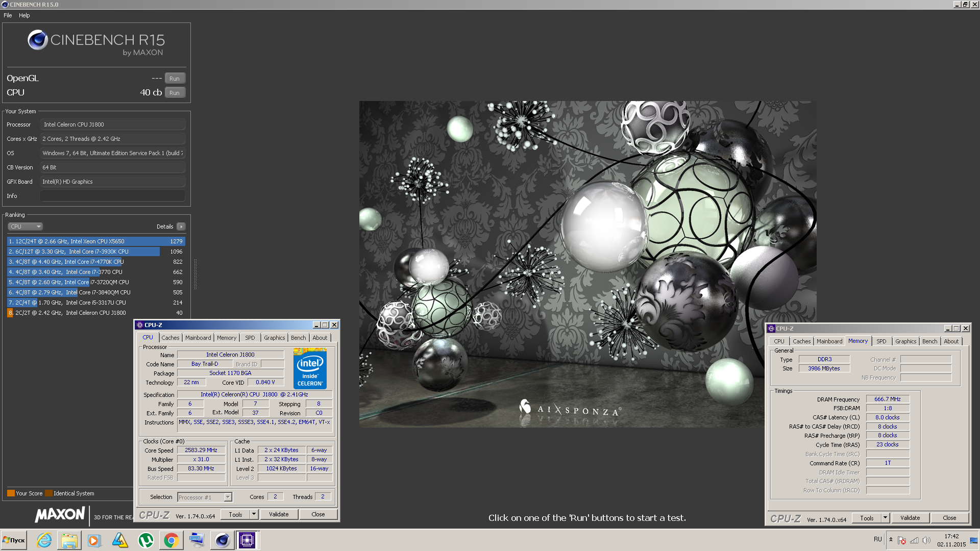This screenshot has width=980, height=551.
Task: Open the AIMP player taskbar icon
Action: (x=120, y=540)
